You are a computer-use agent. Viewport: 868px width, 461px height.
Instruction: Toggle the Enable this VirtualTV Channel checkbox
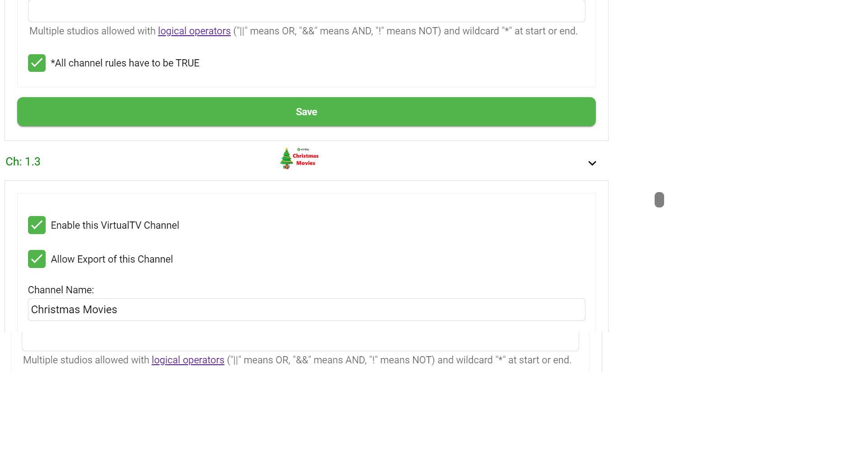[x=37, y=225]
